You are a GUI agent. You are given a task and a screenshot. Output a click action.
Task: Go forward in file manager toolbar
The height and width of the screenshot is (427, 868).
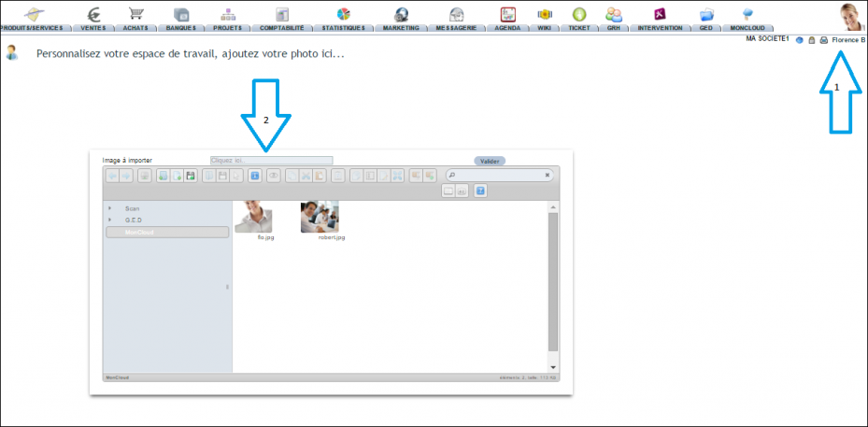pos(125,176)
